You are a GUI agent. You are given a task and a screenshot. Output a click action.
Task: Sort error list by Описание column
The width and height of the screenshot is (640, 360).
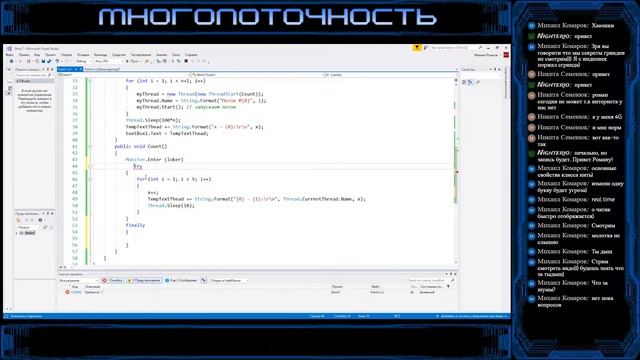(92, 287)
